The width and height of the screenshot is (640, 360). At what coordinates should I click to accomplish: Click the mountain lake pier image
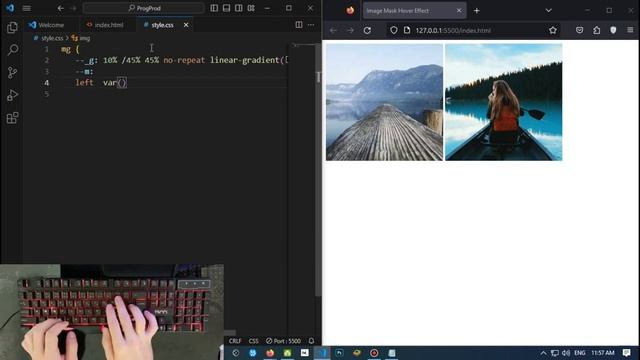tap(384, 102)
